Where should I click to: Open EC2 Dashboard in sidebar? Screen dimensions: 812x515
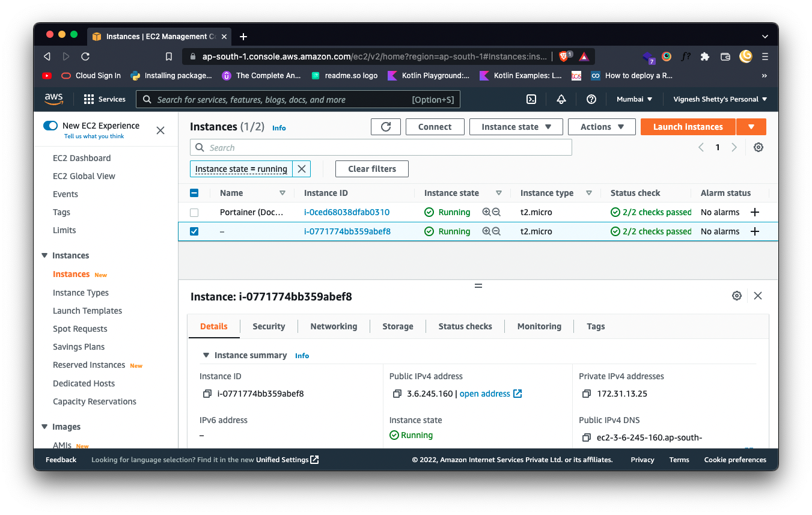pos(82,158)
